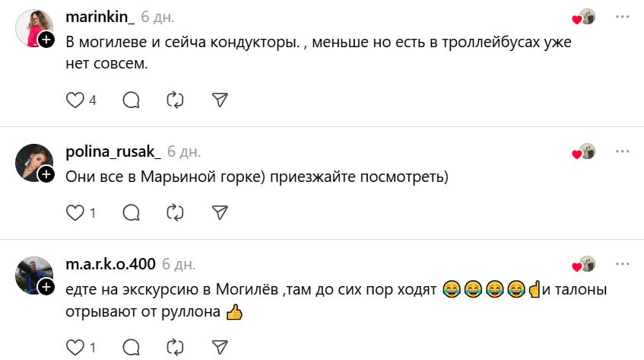Image resolution: width=644 pixels, height=360 pixels.
Task: Open the marinkin_ profile link
Action: click(x=100, y=17)
